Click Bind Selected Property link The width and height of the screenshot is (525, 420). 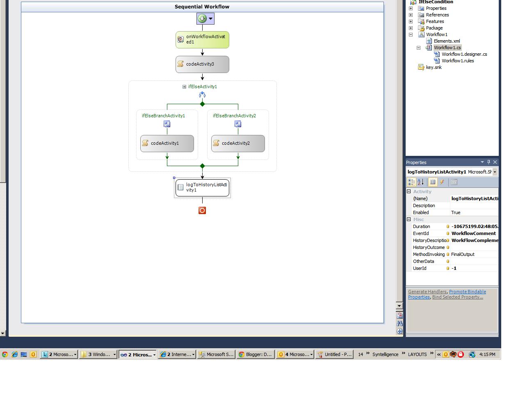point(458,297)
